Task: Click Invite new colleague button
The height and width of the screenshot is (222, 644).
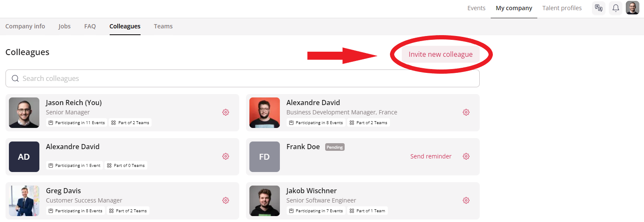Action: 440,55
